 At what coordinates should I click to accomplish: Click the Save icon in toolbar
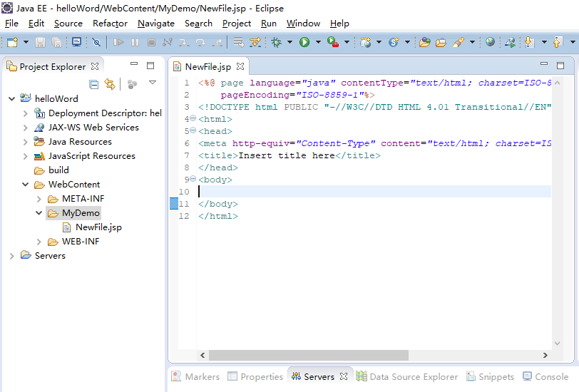tap(41, 43)
